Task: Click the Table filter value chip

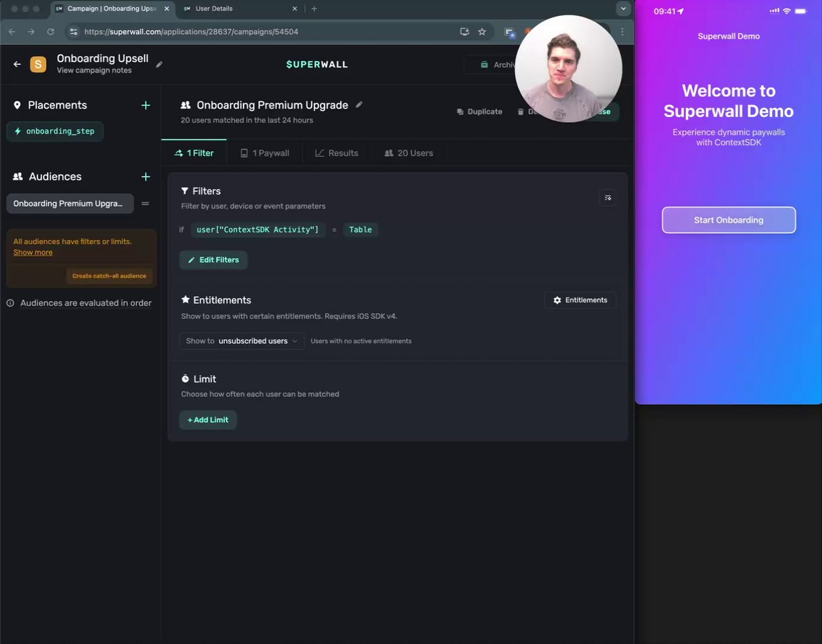Action: point(360,229)
